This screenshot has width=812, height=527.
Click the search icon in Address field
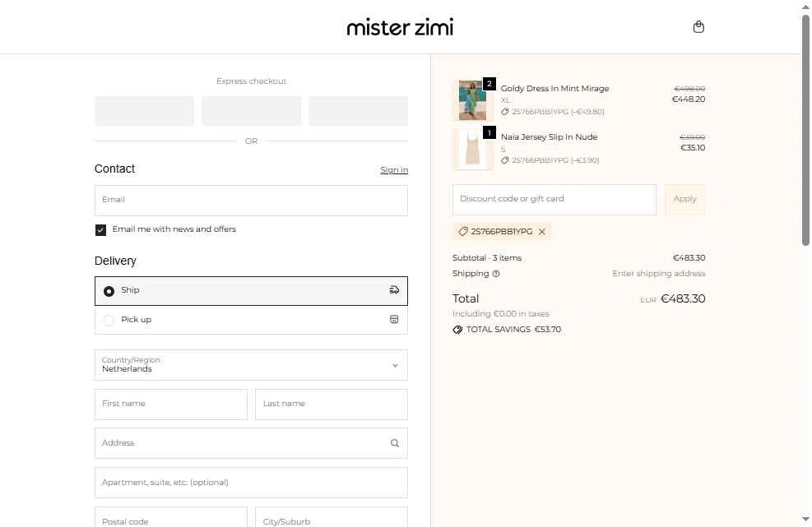click(395, 443)
